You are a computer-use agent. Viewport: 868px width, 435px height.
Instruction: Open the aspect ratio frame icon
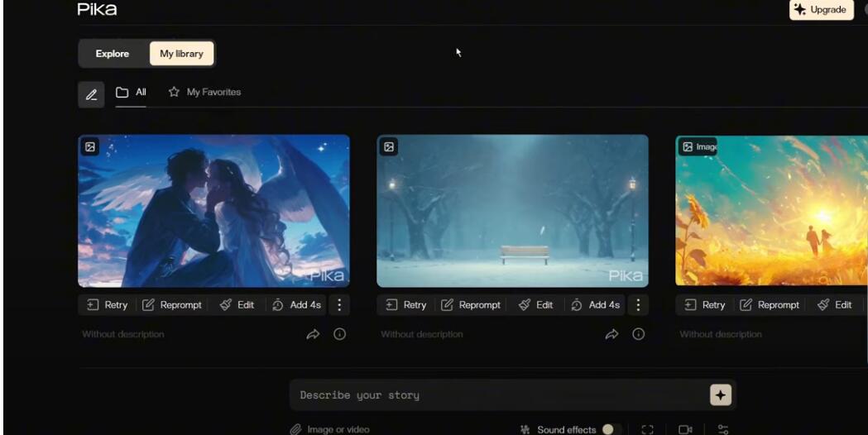(x=648, y=429)
